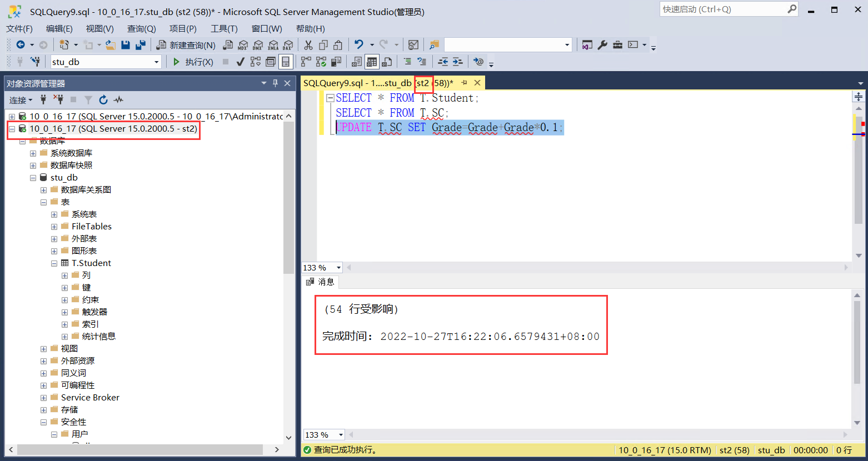Image resolution: width=868 pixels, height=461 pixels.
Task: Click the Object Explorer activity monitor pulse icon
Action: click(x=118, y=100)
